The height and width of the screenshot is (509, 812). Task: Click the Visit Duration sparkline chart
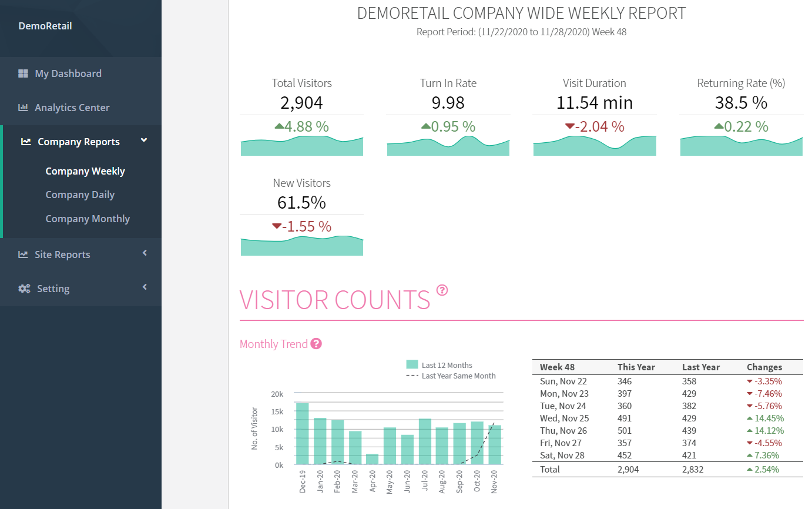595,146
